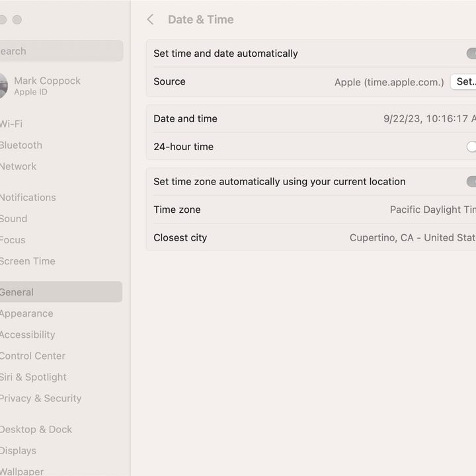Image resolution: width=476 pixels, height=476 pixels.
Task: Open Accessibility settings
Action: [28, 335]
